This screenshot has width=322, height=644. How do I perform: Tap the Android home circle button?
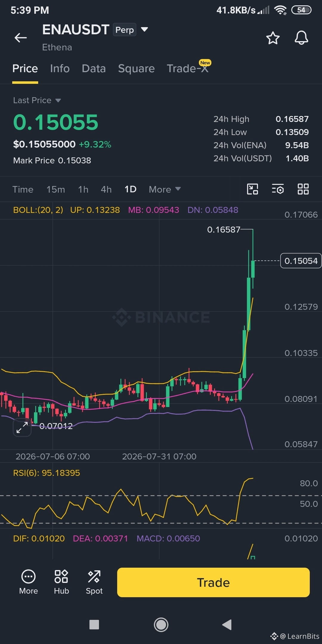point(161,625)
